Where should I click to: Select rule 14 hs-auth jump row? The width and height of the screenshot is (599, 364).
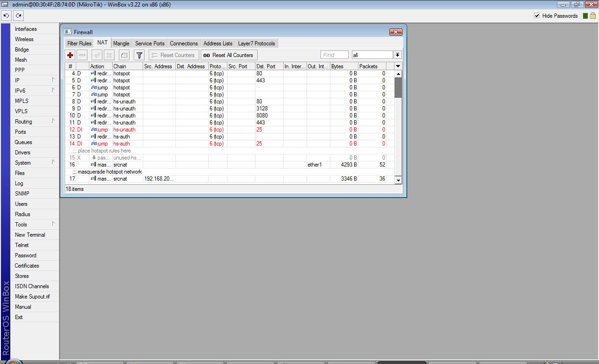pos(230,144)
